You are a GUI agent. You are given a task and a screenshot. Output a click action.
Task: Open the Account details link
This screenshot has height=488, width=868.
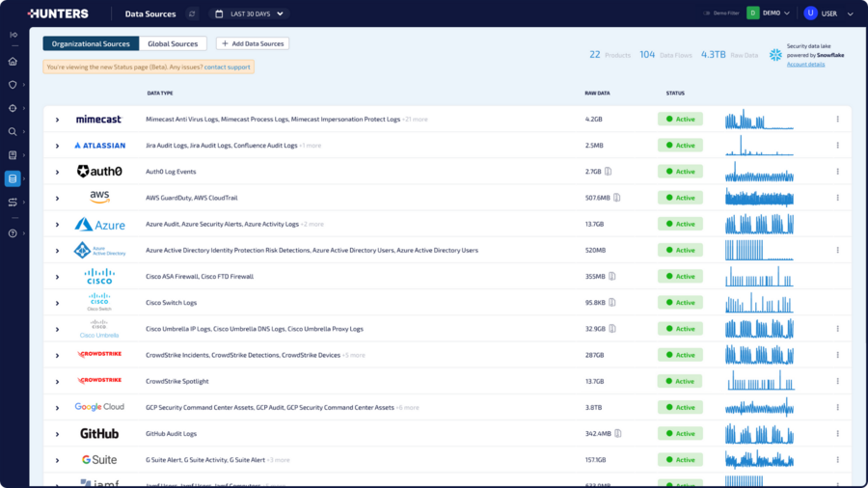click(x=805, y=65)
